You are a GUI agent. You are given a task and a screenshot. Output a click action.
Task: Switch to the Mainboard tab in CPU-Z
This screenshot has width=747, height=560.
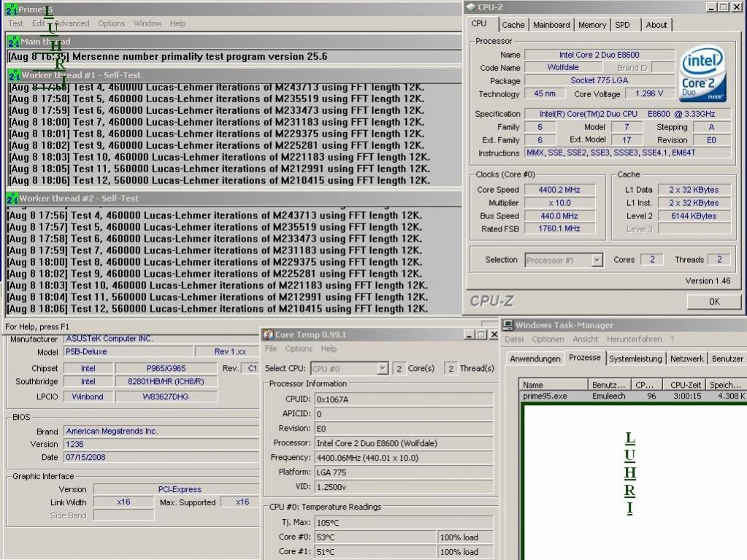pos(551,25)
